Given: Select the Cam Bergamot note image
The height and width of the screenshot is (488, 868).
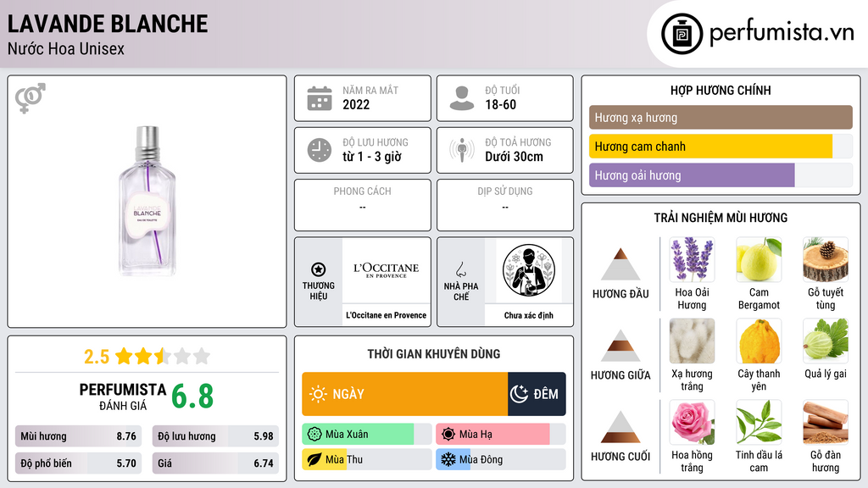Looking at the screenshot, I should coord(759,259).
